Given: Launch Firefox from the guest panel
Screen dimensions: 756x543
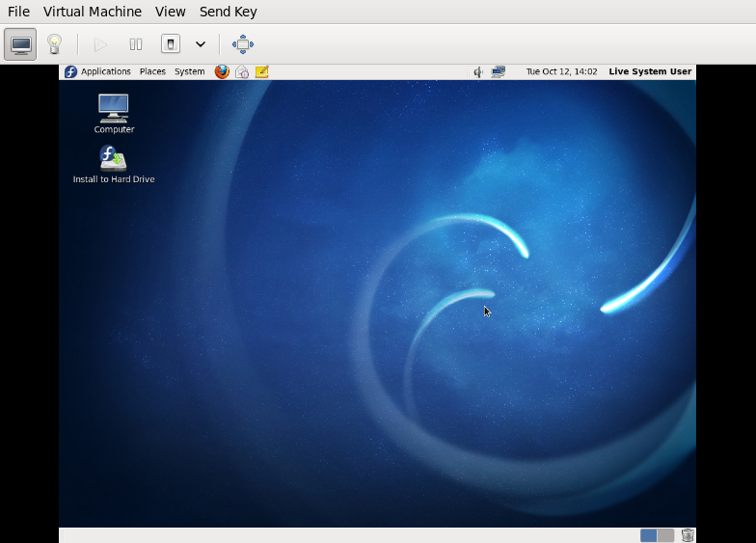Looking at the screenshot, I should pyautogui.click(x=222, y=71).
